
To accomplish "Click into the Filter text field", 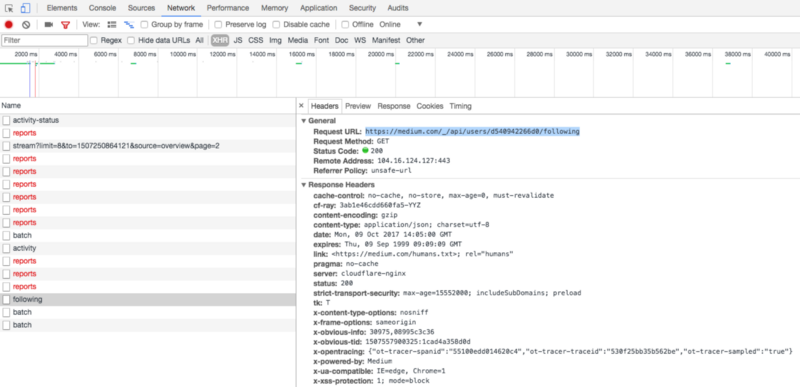I will pyautogui.click(x=45, y=40).
